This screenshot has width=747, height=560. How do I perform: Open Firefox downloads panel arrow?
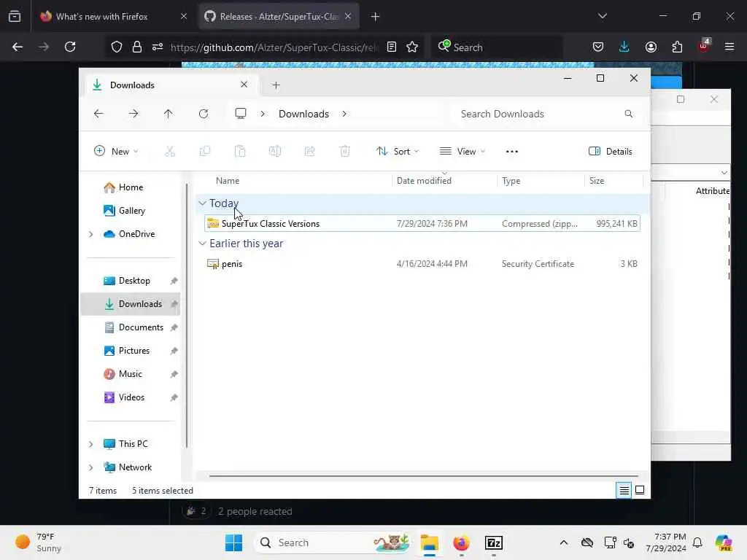pyautogui.click(x=624, y=47)
